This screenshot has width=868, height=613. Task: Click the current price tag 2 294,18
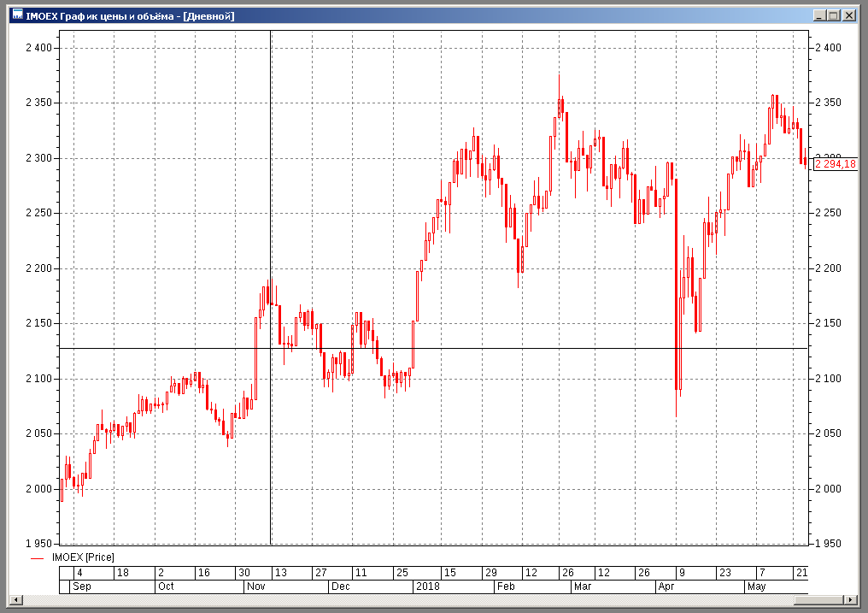[836, 164]
